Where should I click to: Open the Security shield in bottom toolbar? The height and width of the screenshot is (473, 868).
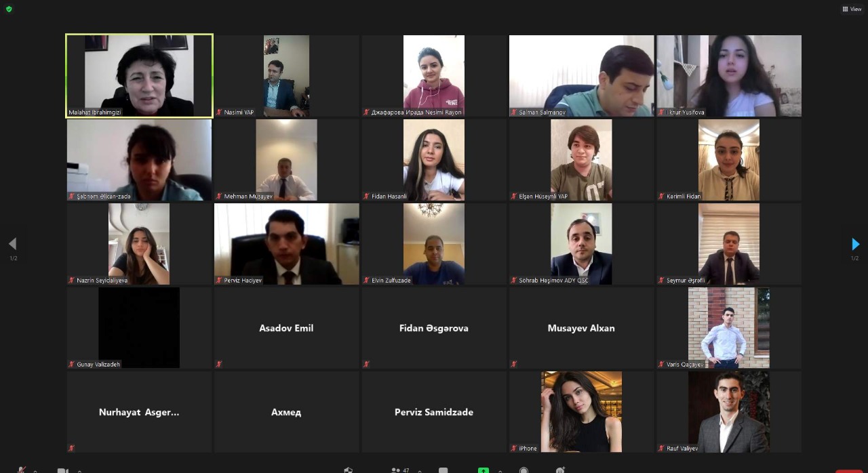coord(349,470)
